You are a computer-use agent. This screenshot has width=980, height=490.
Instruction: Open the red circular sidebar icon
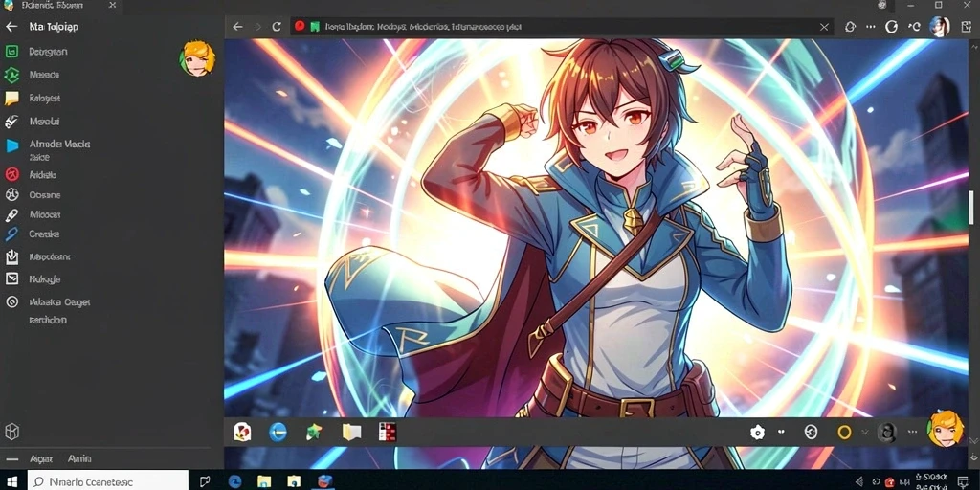coord(11,175)
